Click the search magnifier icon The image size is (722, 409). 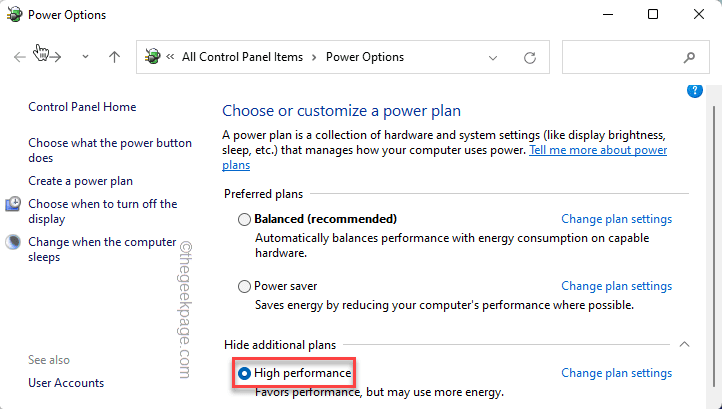(689, 57)
